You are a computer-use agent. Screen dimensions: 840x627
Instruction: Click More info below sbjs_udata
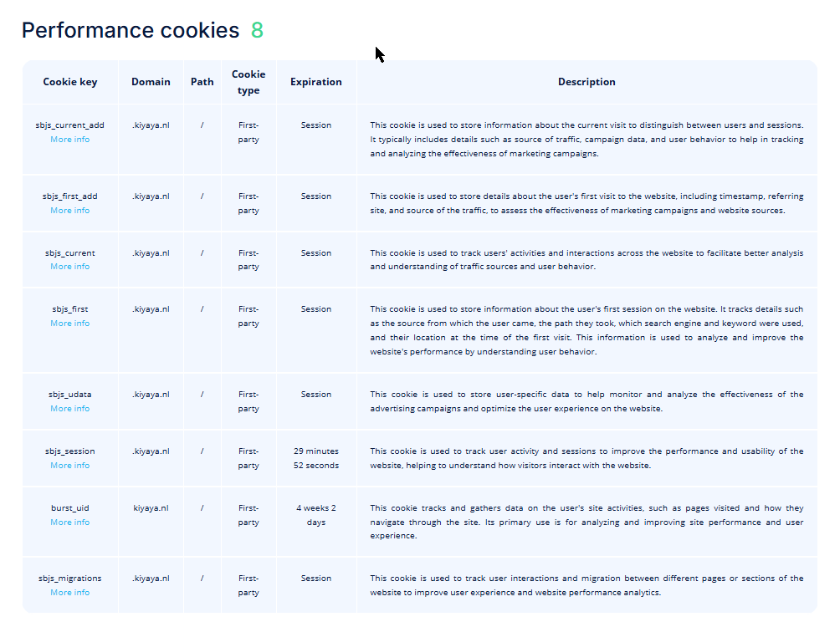tap(69, 409)
